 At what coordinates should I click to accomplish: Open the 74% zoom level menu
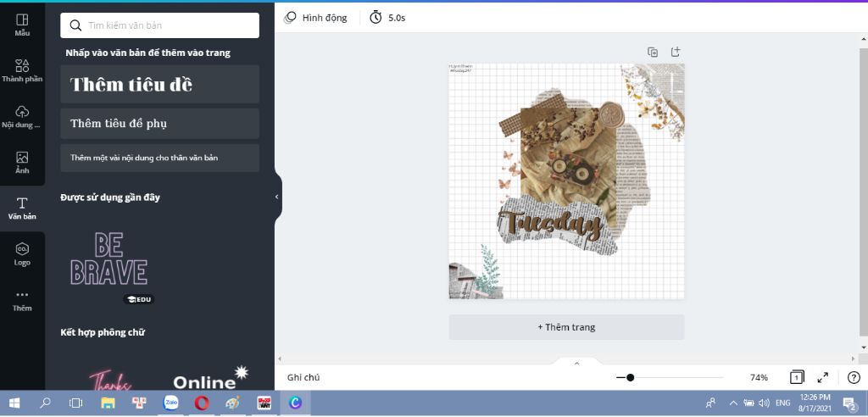coord(759,378)
